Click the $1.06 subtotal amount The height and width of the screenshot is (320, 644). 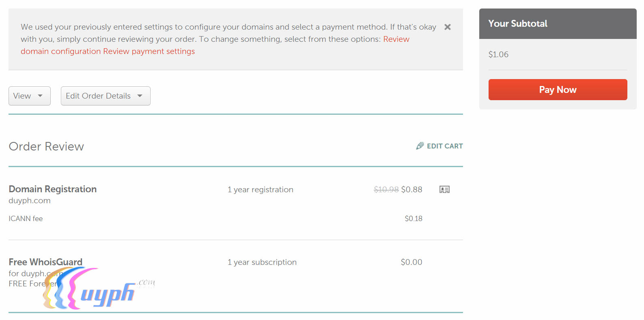[498, 55]
